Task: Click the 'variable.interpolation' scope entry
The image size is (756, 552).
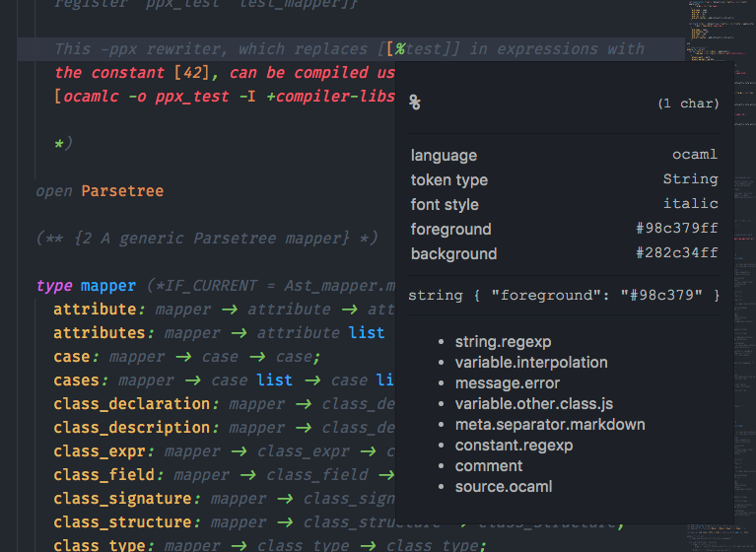Action: point(531,363)
